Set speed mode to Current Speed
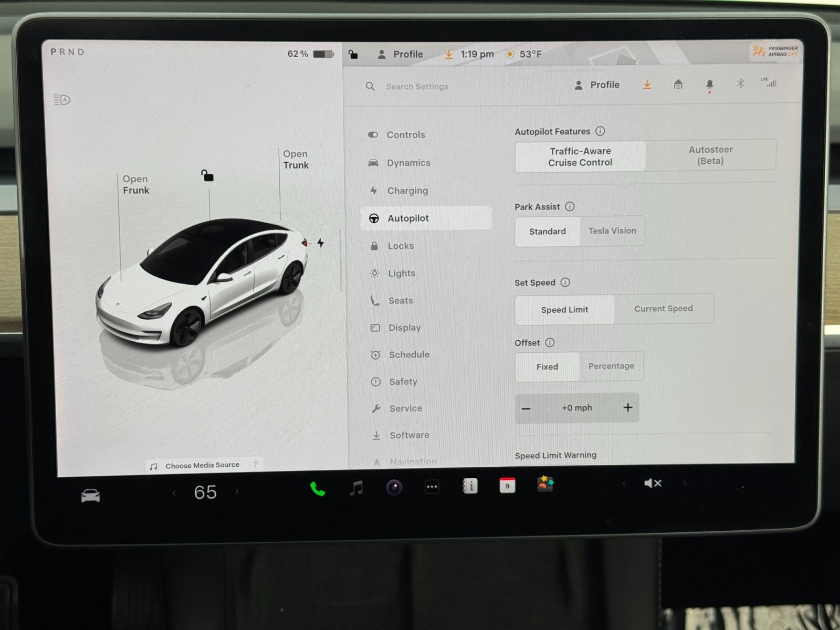Viewport: 840px width, 630px height. pos(663,309)
